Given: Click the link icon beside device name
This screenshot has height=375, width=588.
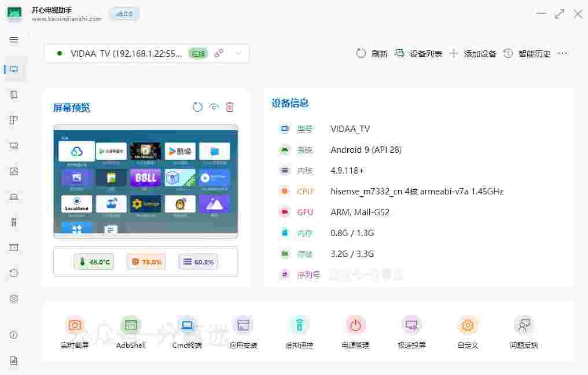Looking at the screenshot, I should (x=219, y=53).
